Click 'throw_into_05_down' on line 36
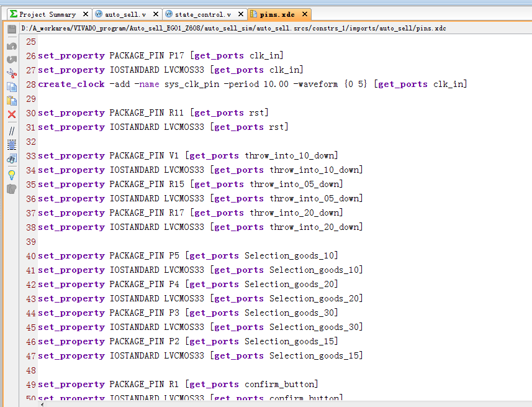This screenshot has width=532, height=407. point(314,198)
